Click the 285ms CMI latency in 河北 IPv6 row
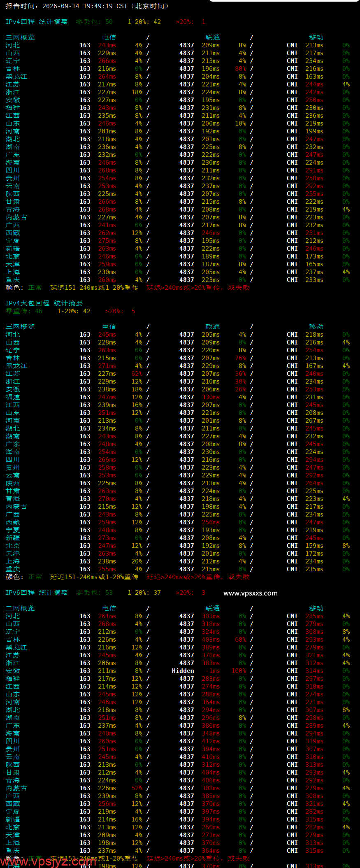Image resolution: width=360 pixels, height=868 pixels. pos(314,616)
